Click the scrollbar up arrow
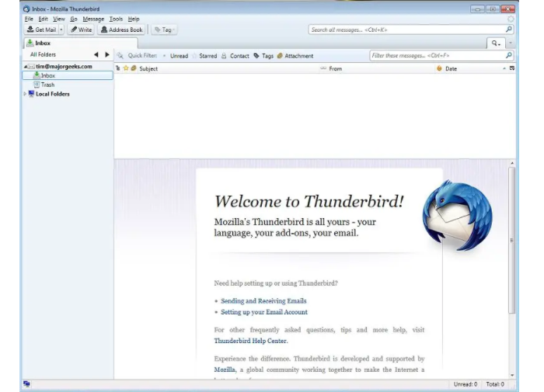 coord(512,163)
